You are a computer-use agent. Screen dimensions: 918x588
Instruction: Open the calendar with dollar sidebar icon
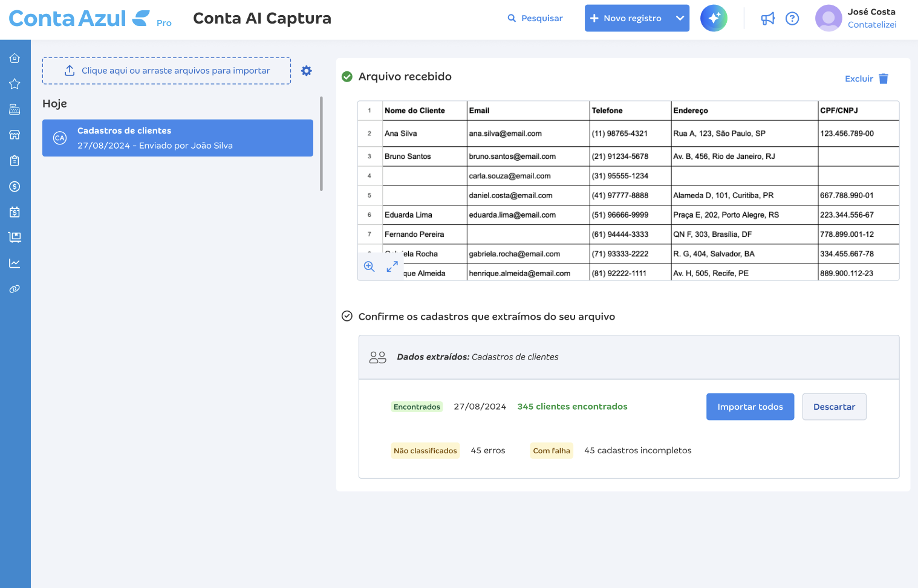coord(15,212)
